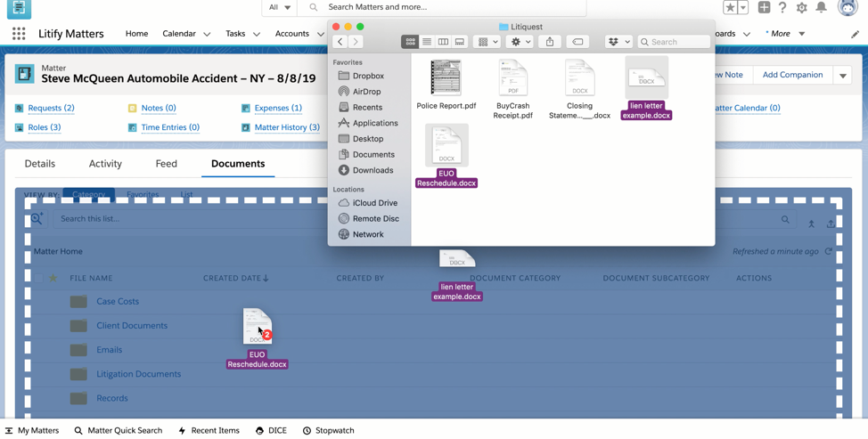Switch Finder to list view
868x439 pixels.
click(427, 42)
